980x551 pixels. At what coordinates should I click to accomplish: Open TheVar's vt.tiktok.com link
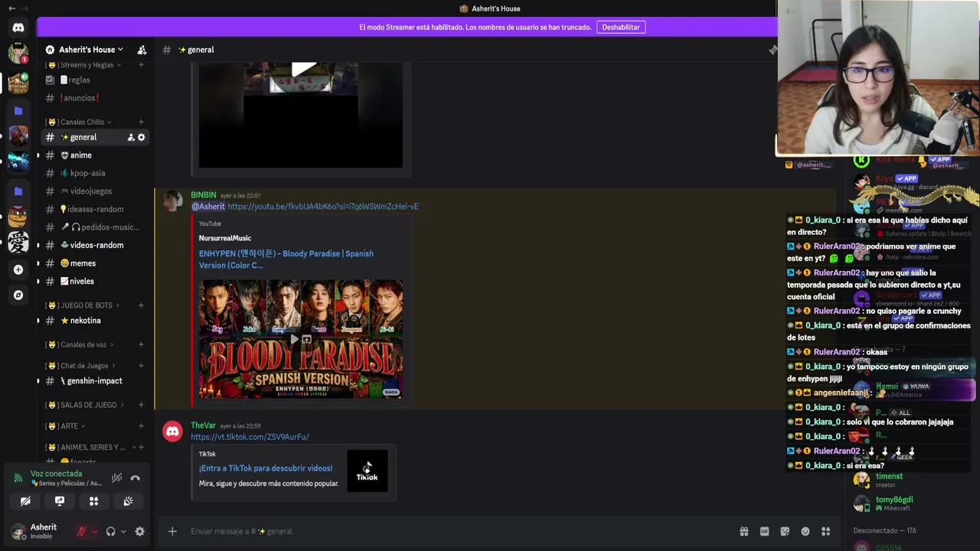pos(250,437)
